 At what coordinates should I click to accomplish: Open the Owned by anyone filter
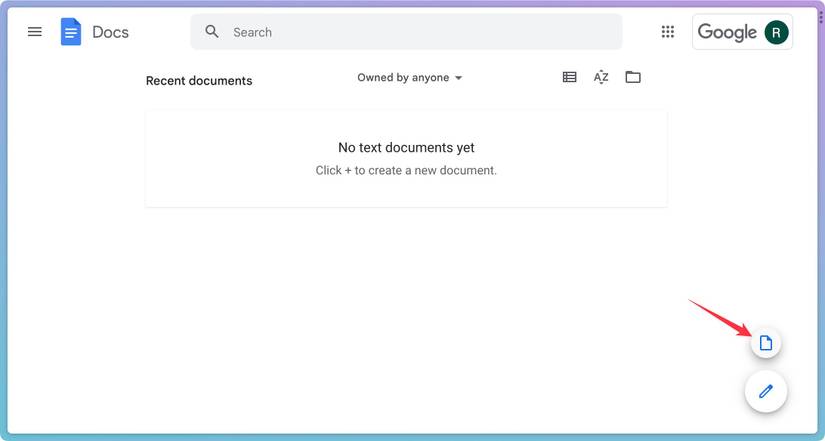tap(403, 78)
